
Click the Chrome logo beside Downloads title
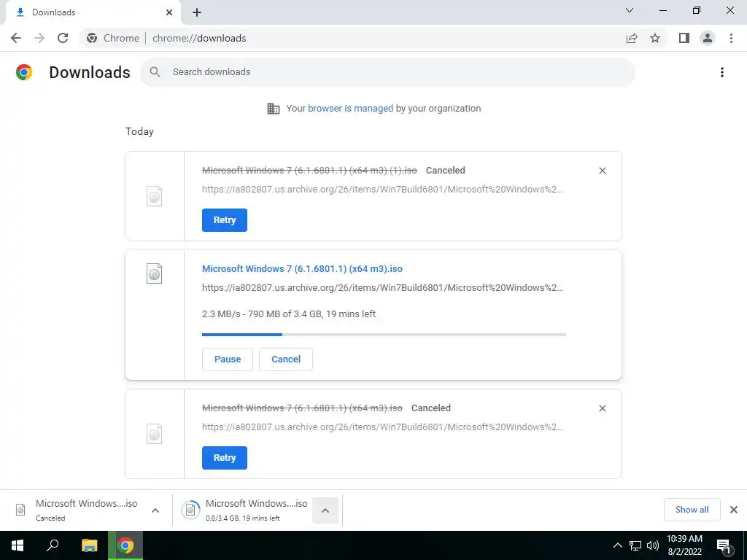coord(24,72)
